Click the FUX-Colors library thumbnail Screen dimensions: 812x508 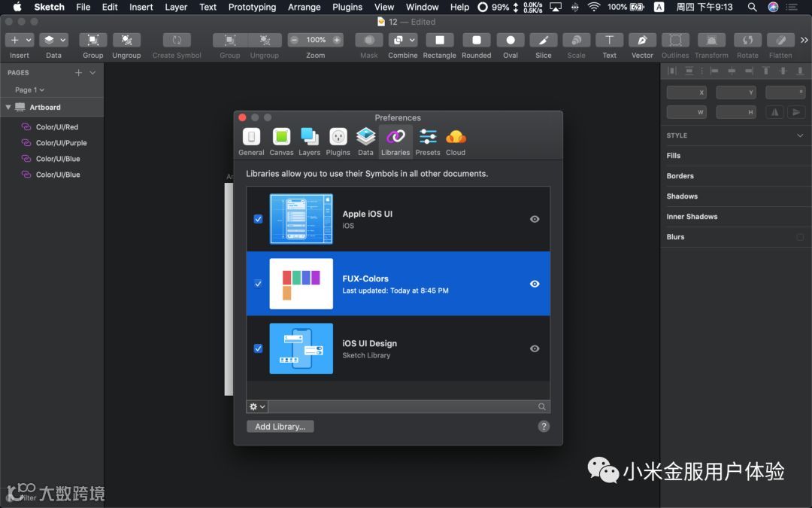click(301, 284)
